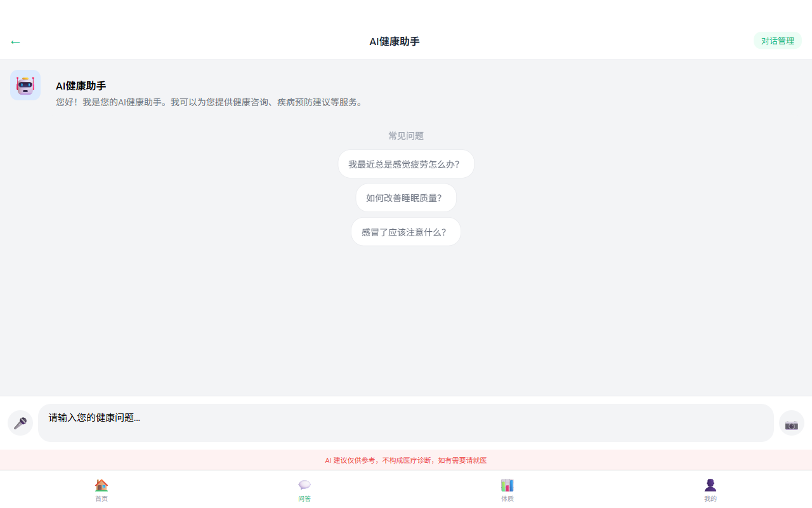812x508 pixels.
Task: Click the red AI disclaimer banner
Action: [406, 460]
